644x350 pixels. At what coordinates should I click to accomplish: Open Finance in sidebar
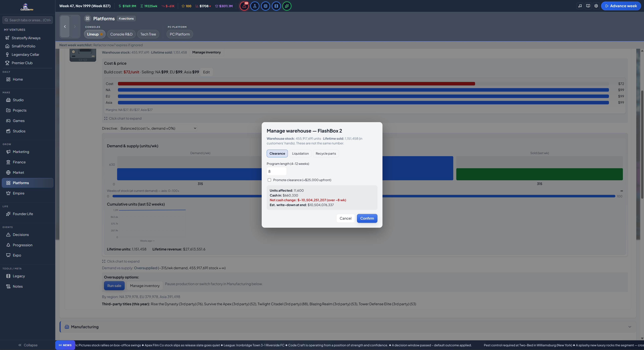point(28,162)
